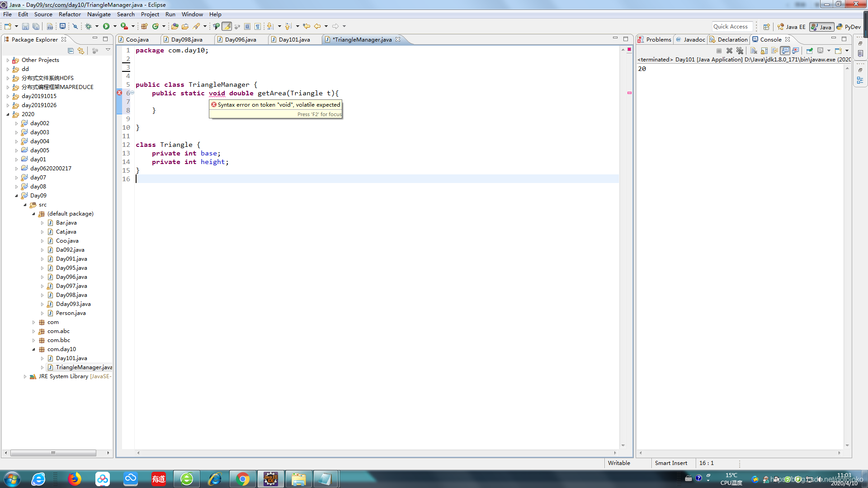The height and width of the screenshot is (488, 868).
Task: Switch to Javadoc tab
Action: (690, 40)
